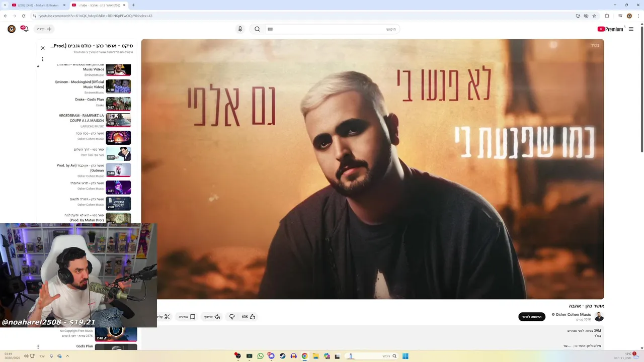This screenshot has height=362, width=644.
Task: Open the YouTube Premium logo home link
Action: [x=610, y=29]
